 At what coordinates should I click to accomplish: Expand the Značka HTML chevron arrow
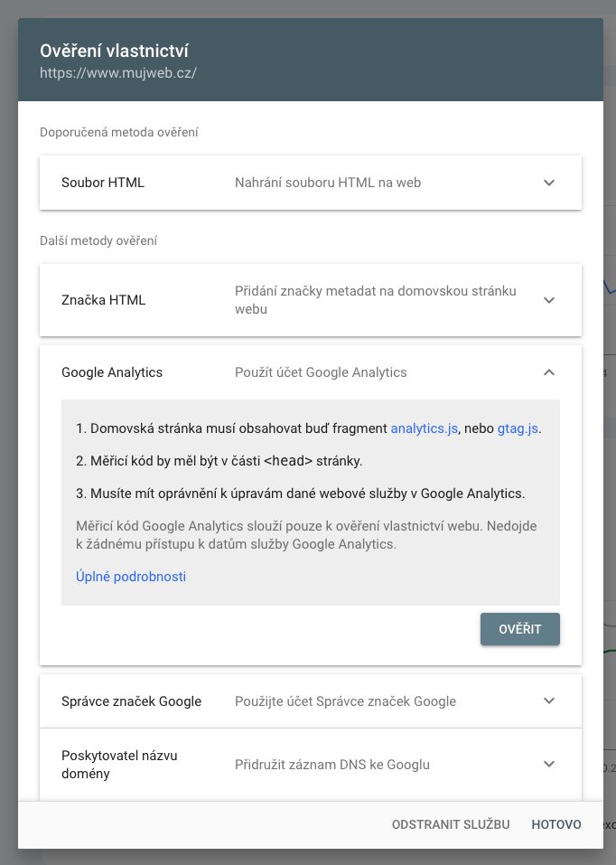point(549,300)
